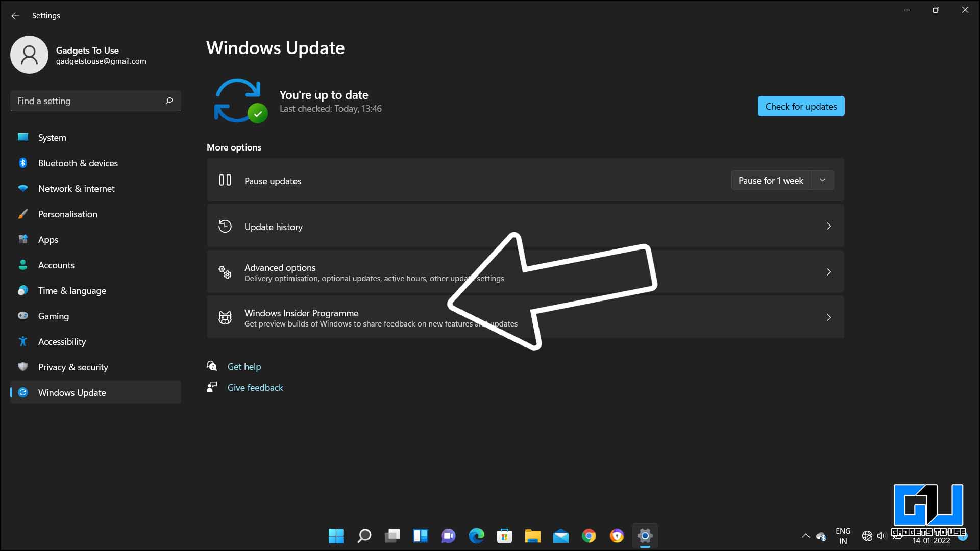Open Privacy & security settings

click(73, 367)
